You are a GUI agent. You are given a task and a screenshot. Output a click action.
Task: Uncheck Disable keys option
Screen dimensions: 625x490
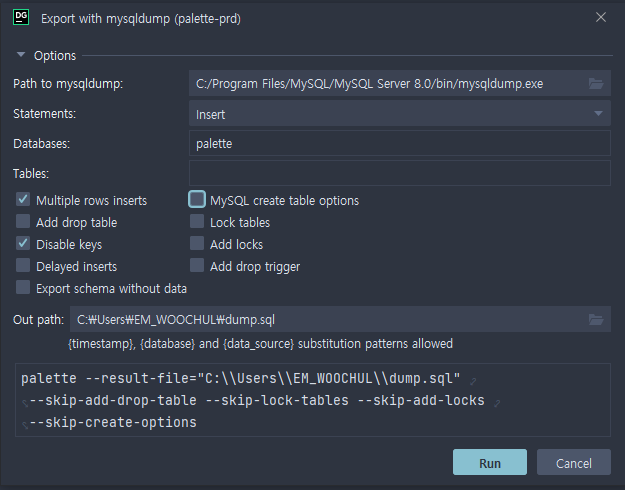click(x=23, y=243)
